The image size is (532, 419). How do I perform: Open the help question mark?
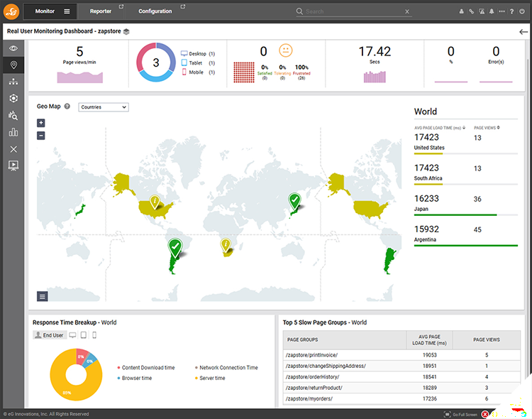pyautogui.click(x=511, y=11)
